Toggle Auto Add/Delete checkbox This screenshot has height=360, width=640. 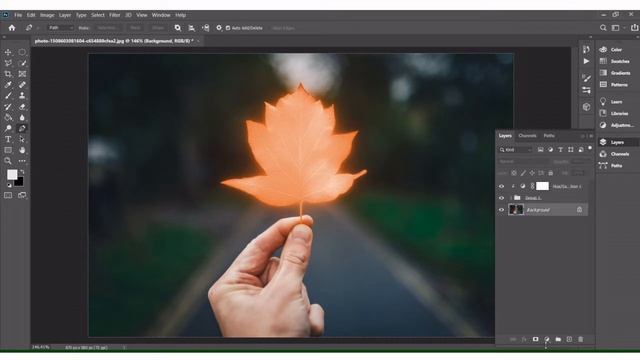coord(228,28)
